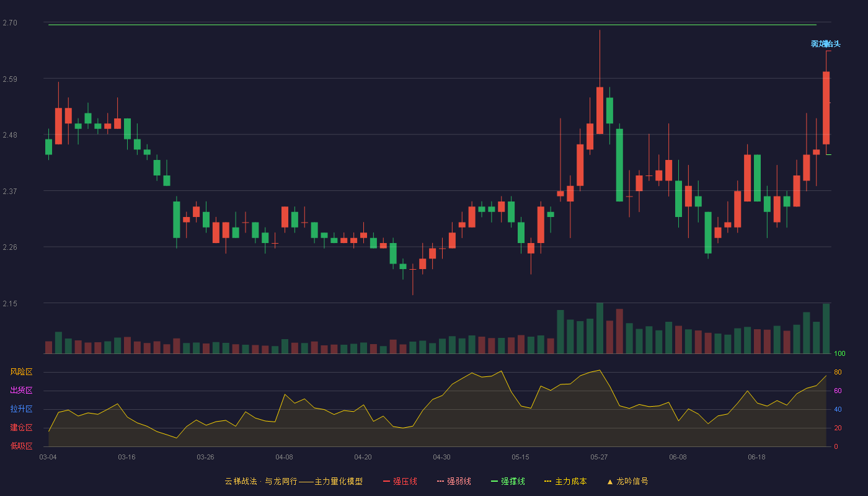The width and height of the screenshot is (868, 496).
Task: Toggle the 强撑线 legend entry
Action: (508, 481)
